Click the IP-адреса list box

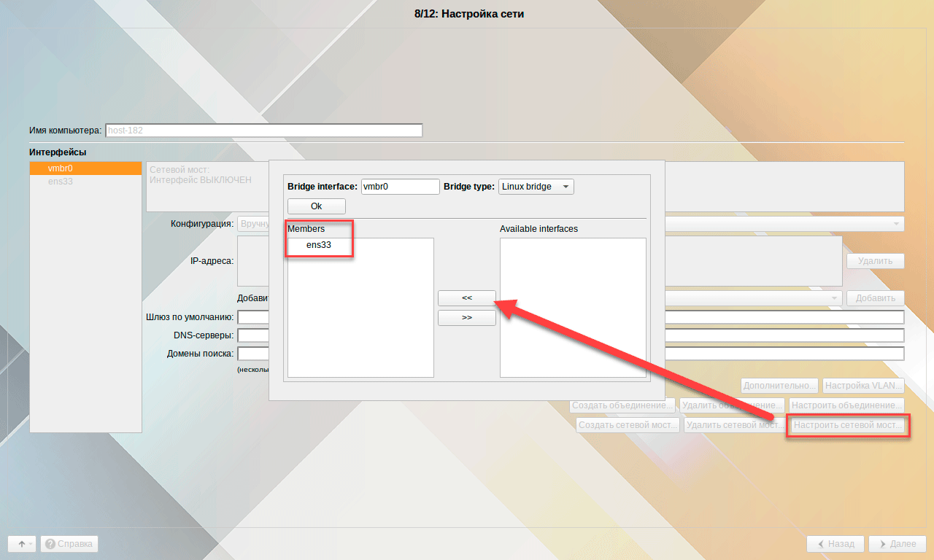[540, 261]
